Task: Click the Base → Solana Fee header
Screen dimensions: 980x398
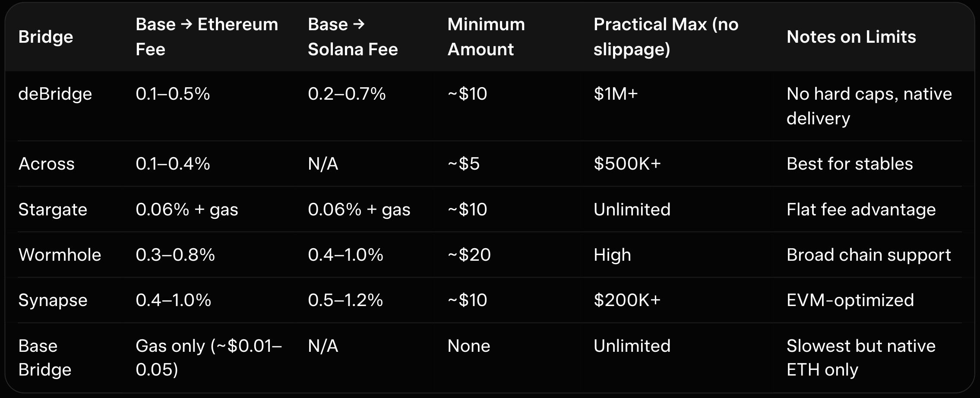Action: click(x=352, y=37)
